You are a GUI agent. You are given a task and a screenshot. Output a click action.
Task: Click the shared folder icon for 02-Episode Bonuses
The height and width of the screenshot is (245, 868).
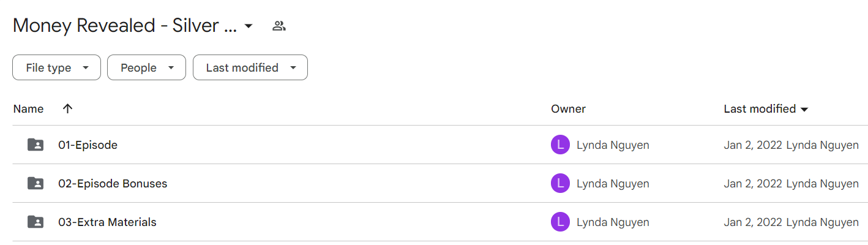[36, 183]
